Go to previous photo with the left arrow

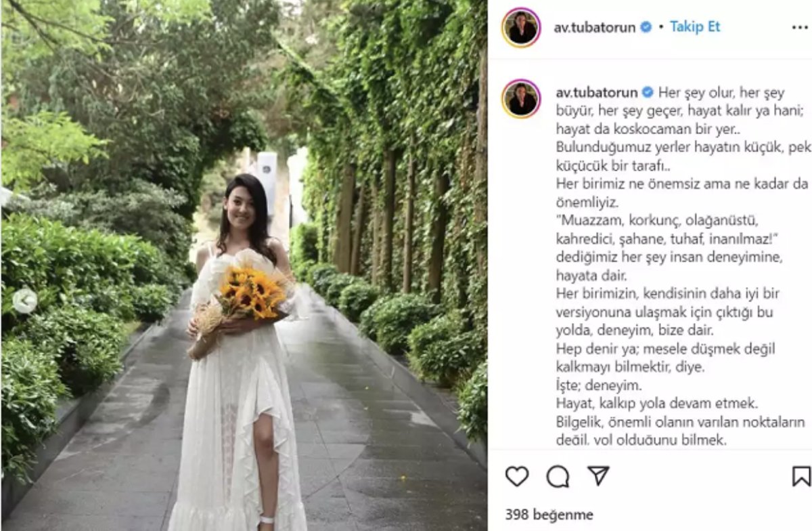(x=24, y=301)
